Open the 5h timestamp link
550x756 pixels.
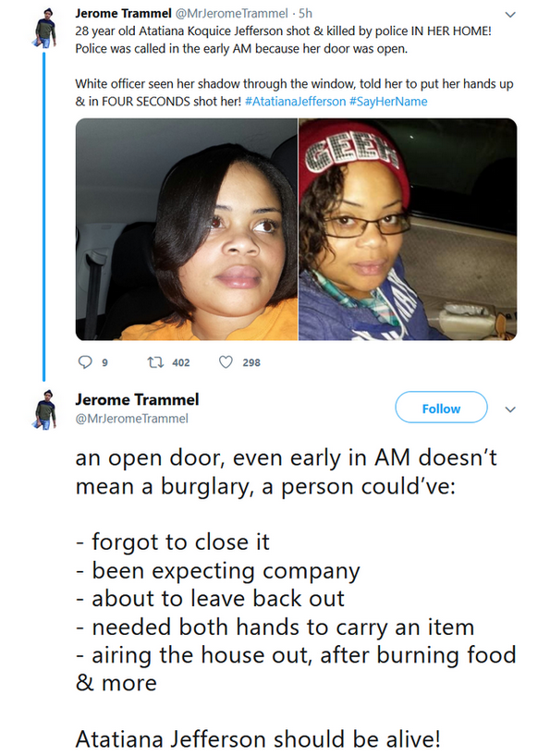tap(306, 13)
